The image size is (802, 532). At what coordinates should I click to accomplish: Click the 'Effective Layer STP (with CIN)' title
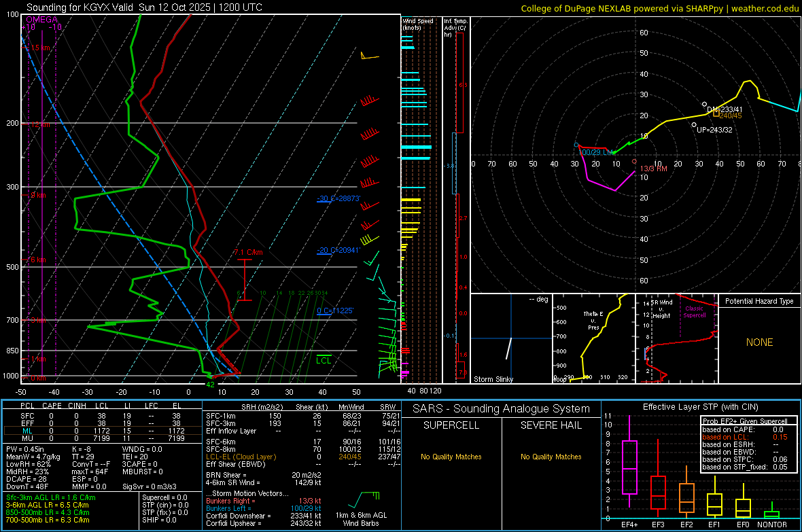(x=700, y=407)
